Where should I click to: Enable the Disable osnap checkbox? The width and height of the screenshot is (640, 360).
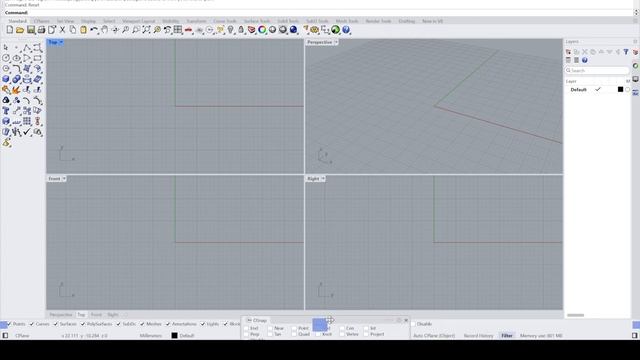(413, 324)
